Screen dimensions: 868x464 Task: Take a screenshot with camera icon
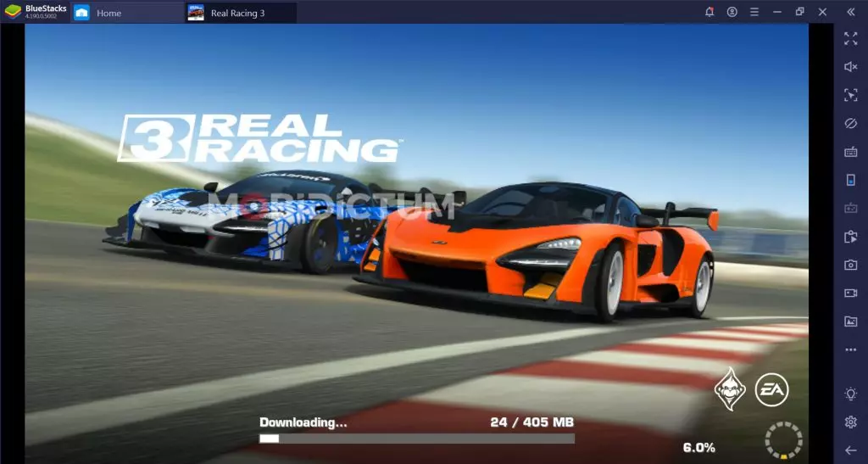(850, 265)
